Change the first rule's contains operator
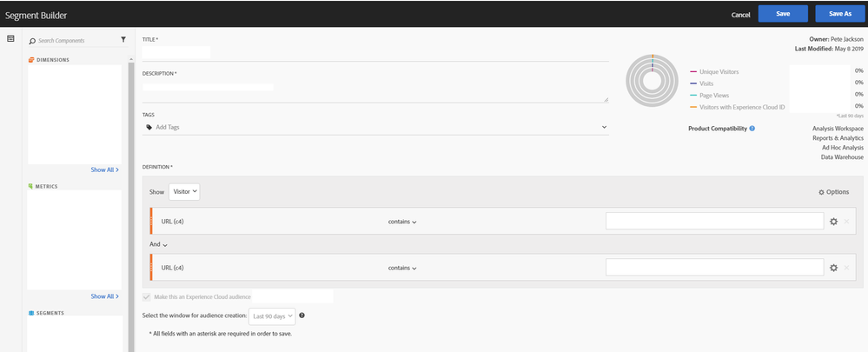The width and height of the screenshot is (868, 352). [x=402, y=222]
